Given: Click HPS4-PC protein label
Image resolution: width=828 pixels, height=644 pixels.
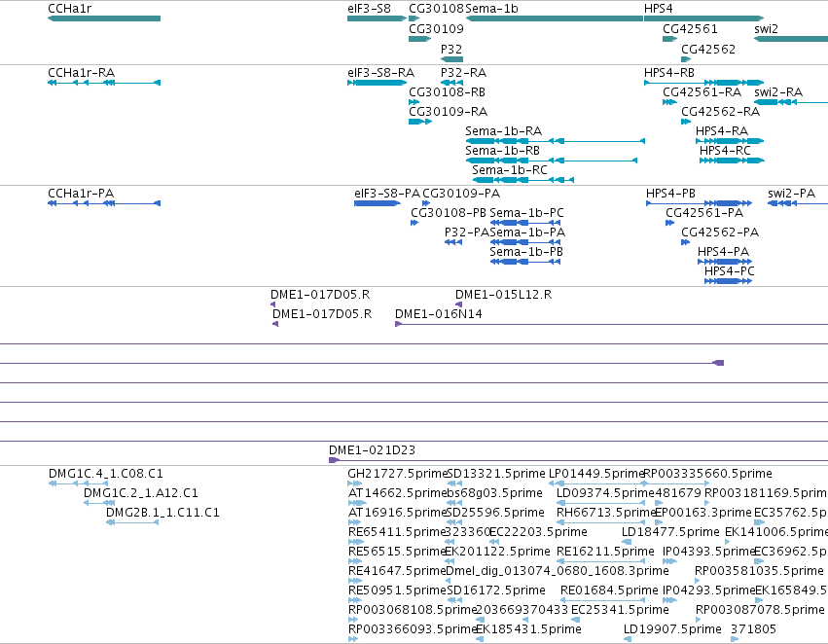Looking at the screenshot, I should 730,271.
